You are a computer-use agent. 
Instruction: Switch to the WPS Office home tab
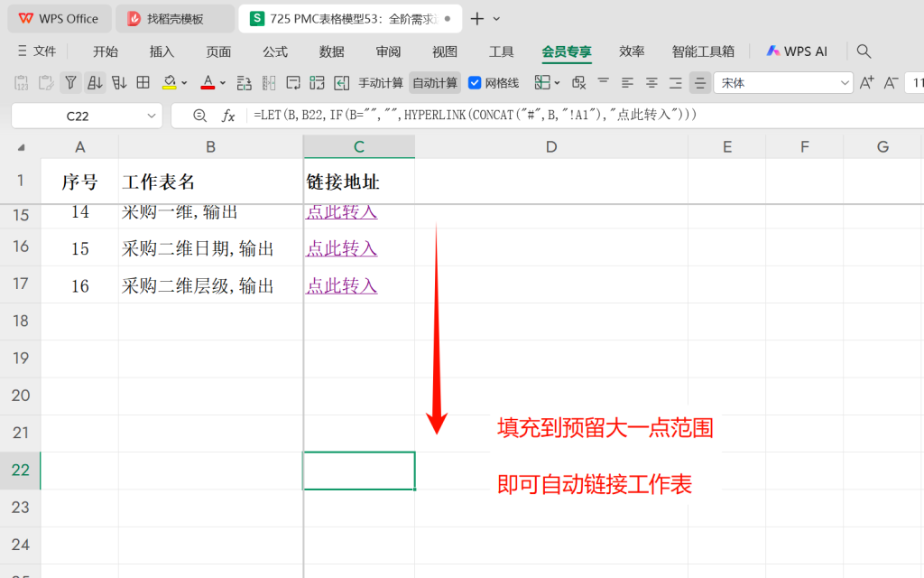tap(59, 19)
